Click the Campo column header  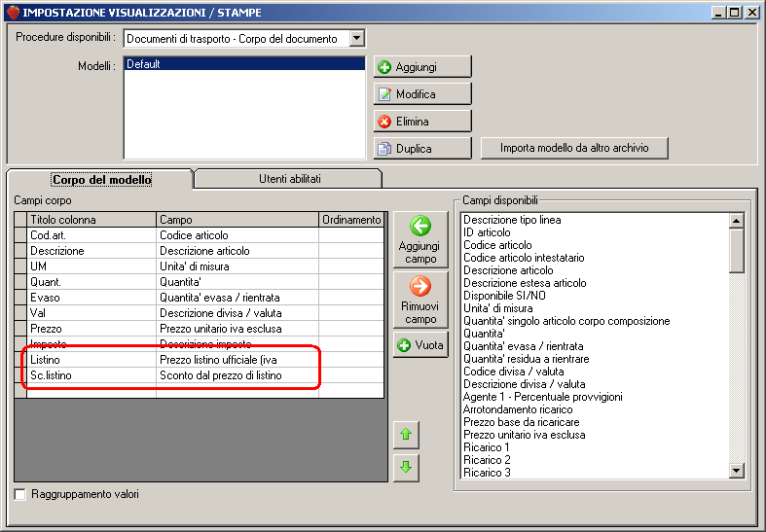click(x=237, y=220)
